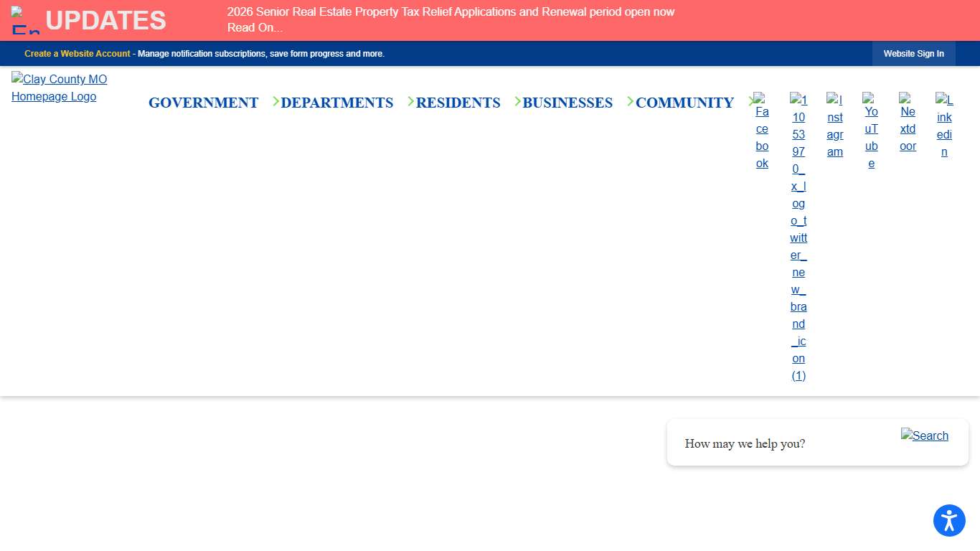Click the How may we help you field
This screenshot has width=980, height=551.
pos(745,443)
